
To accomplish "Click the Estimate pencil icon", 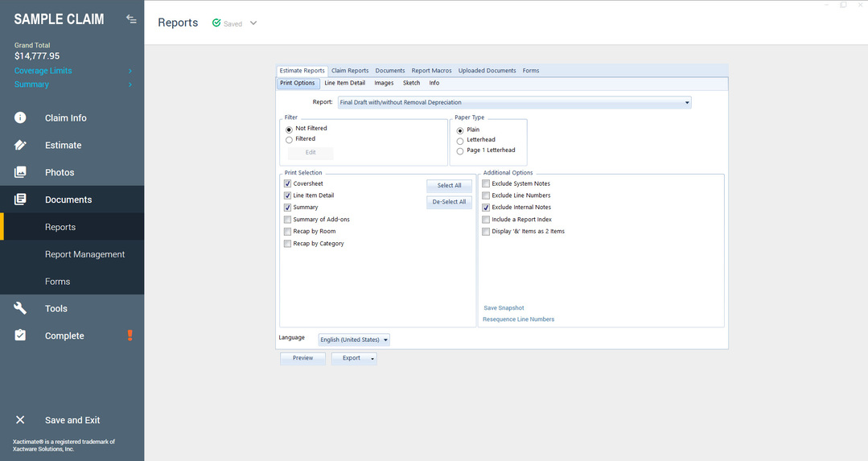I will coord(20,146).
